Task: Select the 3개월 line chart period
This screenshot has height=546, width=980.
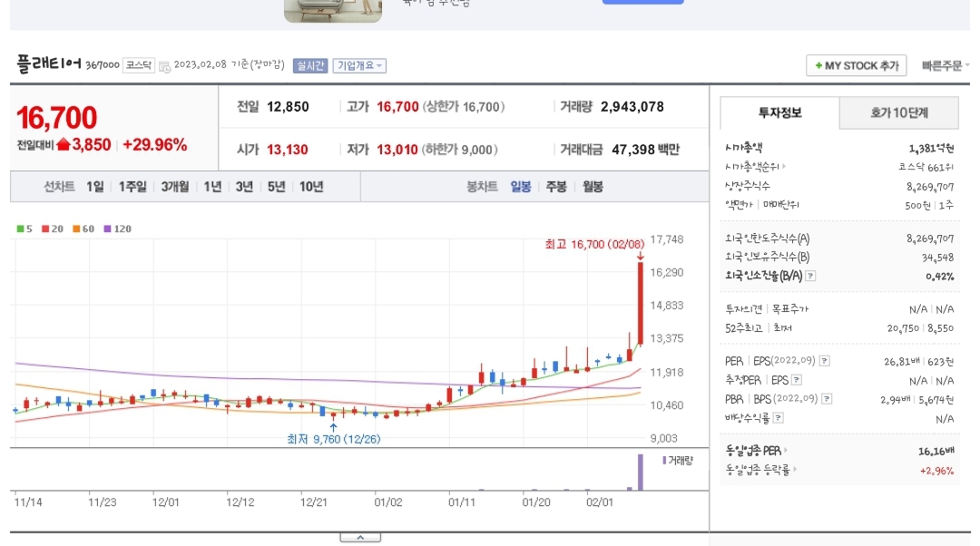Action: (x=175, y=186)
